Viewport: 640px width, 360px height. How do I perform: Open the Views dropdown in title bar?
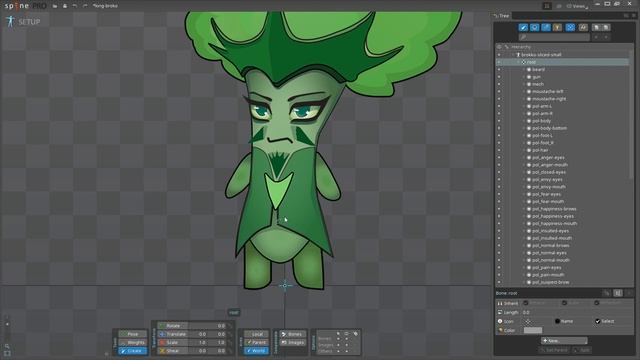[x=578, y=6]
